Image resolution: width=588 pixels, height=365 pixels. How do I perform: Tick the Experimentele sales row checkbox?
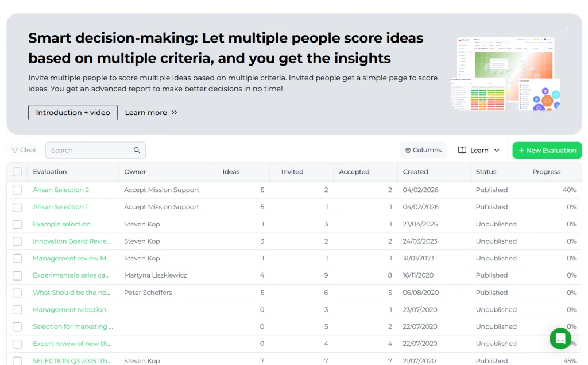(x=17, y=276)
